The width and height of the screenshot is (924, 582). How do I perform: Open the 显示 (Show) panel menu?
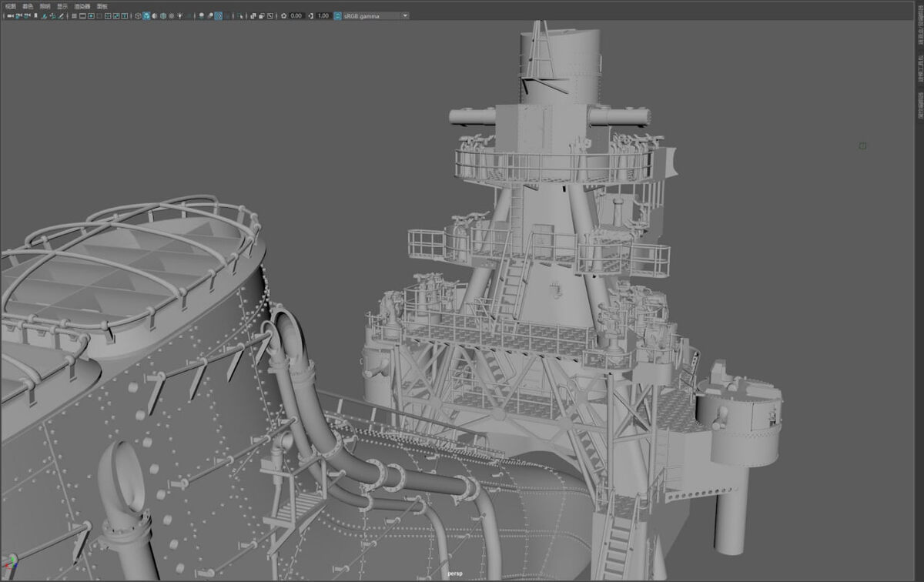pos(62,6)
